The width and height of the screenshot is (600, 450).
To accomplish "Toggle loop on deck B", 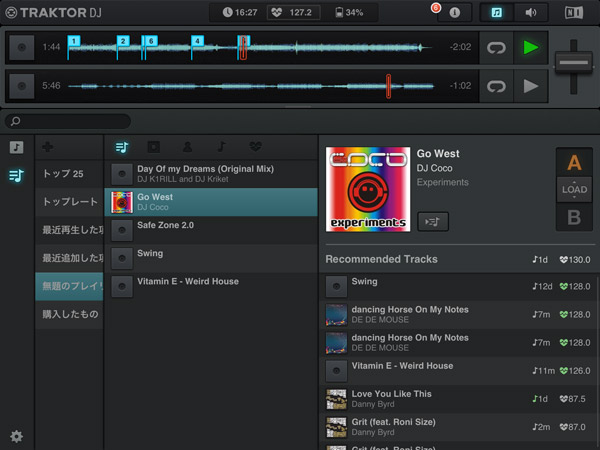I will tap(496, 86).
